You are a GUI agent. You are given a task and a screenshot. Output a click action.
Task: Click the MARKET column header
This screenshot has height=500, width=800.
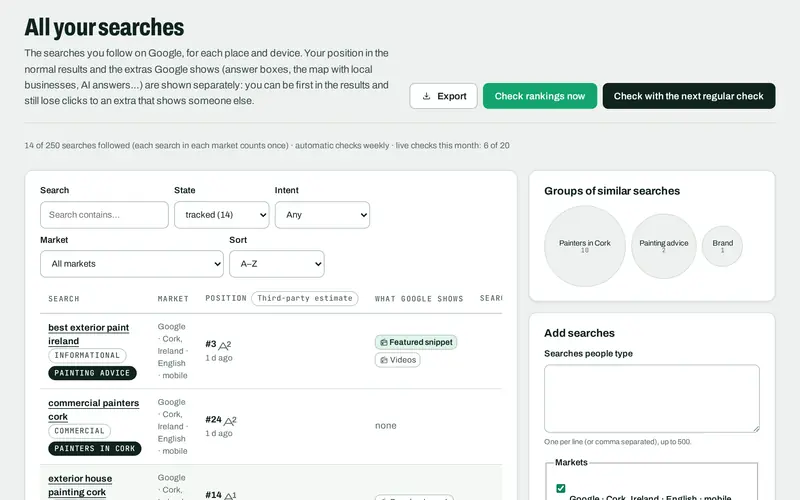tap(173, 299)
